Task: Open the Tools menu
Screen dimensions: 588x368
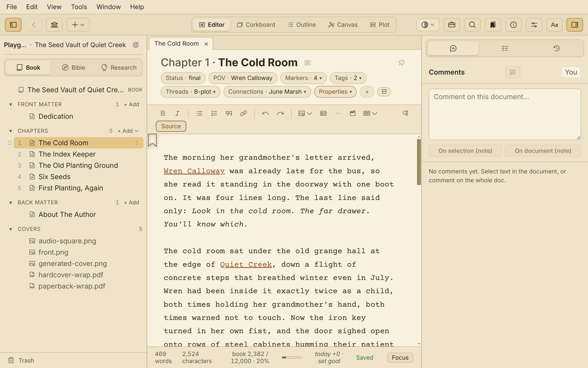Action: (x=79, y=7)
